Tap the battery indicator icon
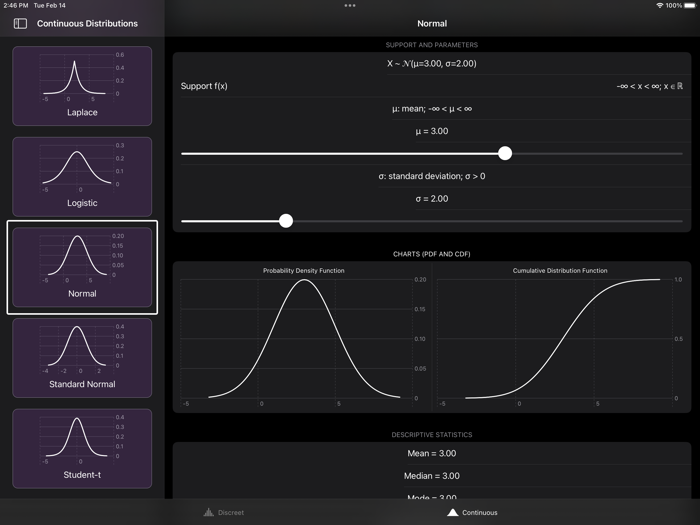This screenshot has height=525, width=700. [x=690, y=5]
